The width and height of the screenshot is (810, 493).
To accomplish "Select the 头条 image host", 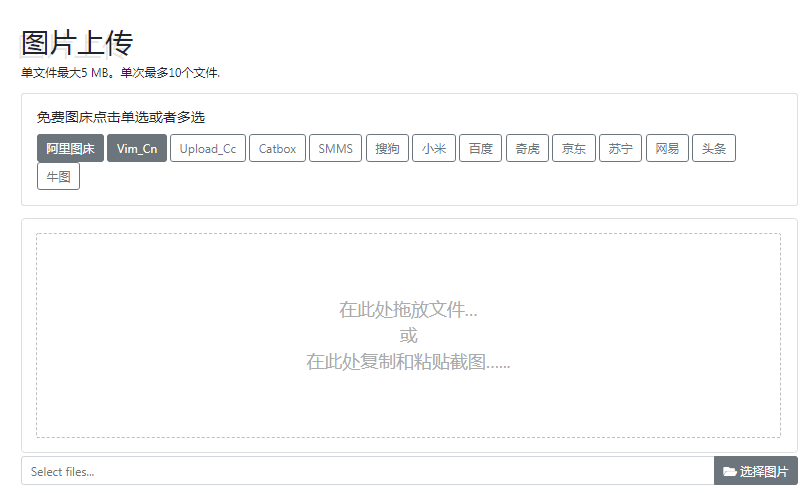I will 714,149.
